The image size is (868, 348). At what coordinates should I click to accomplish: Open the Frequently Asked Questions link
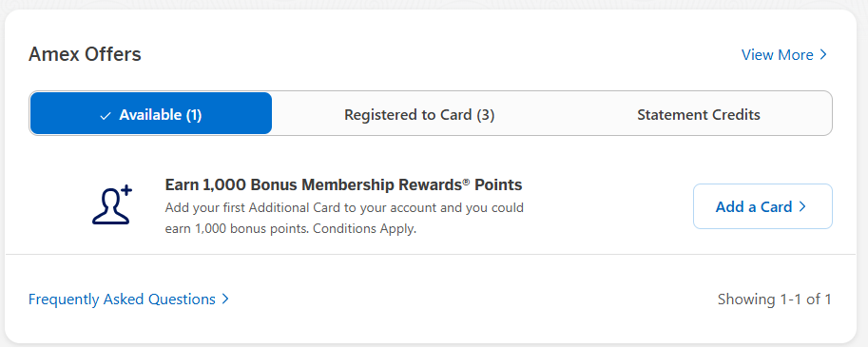(x=128, y=300)
